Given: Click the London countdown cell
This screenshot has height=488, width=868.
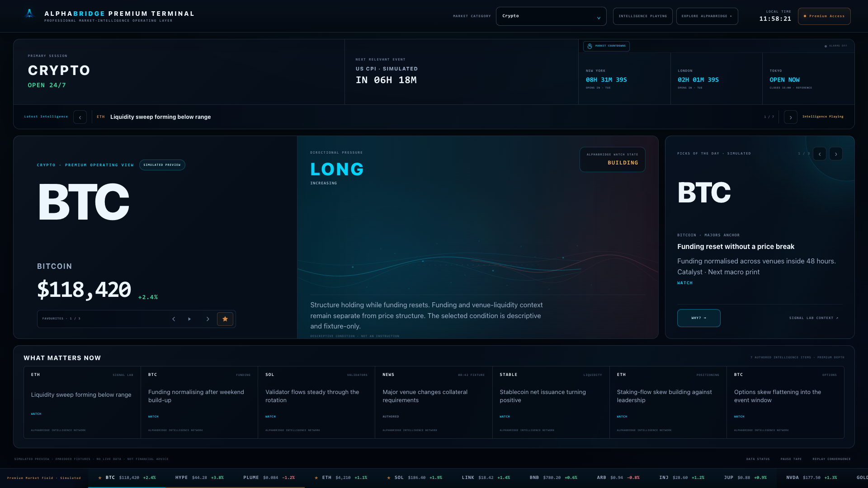Looking at the screenshot, I should point(717,79).
